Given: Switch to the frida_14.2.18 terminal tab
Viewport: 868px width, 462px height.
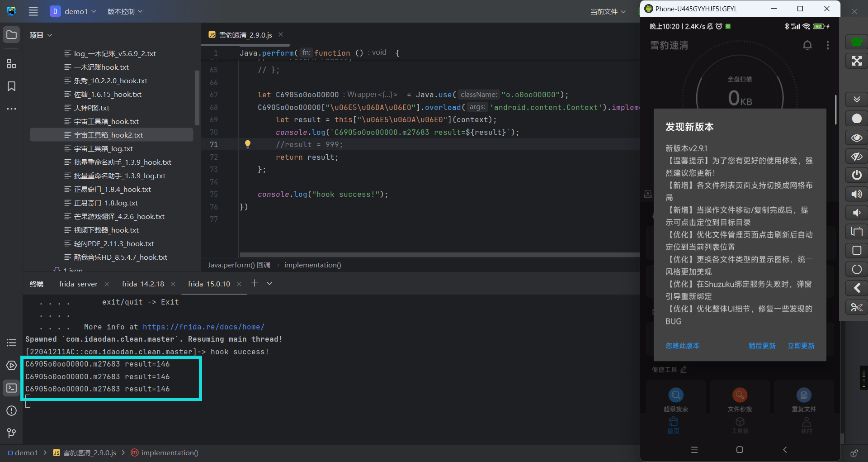Looking at the screenshot, I should tap(143, 284).
